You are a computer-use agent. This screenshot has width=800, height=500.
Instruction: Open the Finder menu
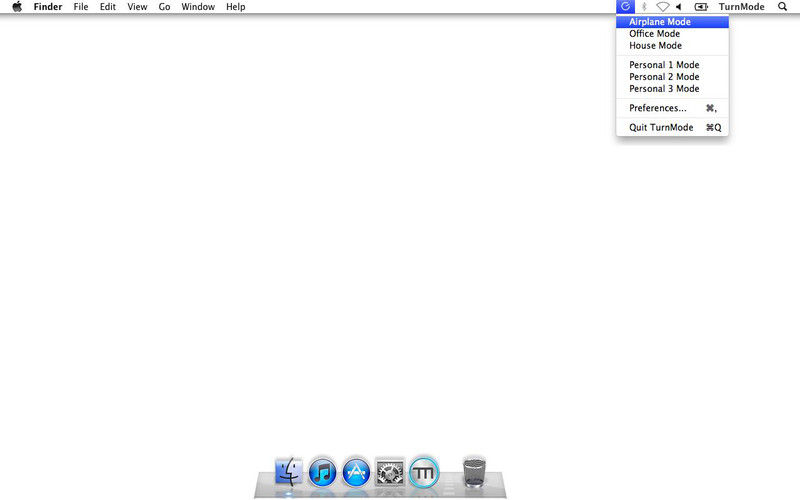[48, 7]
